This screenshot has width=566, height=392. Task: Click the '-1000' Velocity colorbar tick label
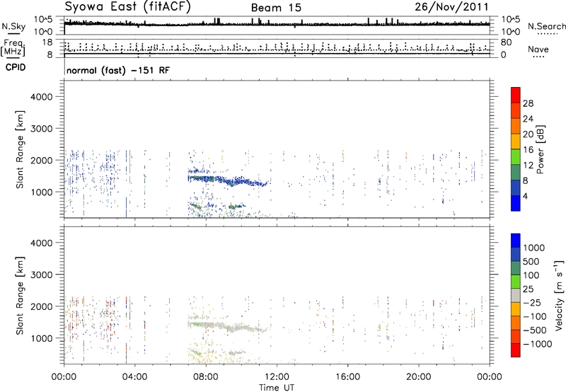(x=537, y=344)
